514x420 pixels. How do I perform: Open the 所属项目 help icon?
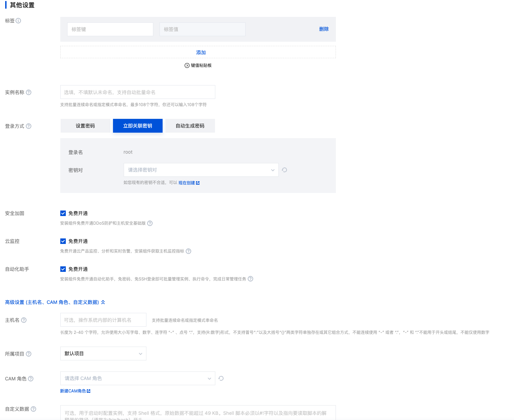tap(29, 354)
